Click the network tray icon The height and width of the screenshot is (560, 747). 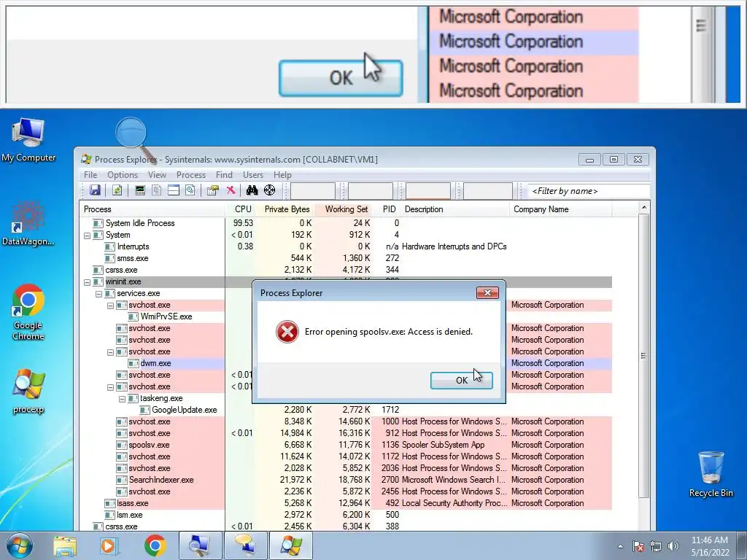click(656, 546)
